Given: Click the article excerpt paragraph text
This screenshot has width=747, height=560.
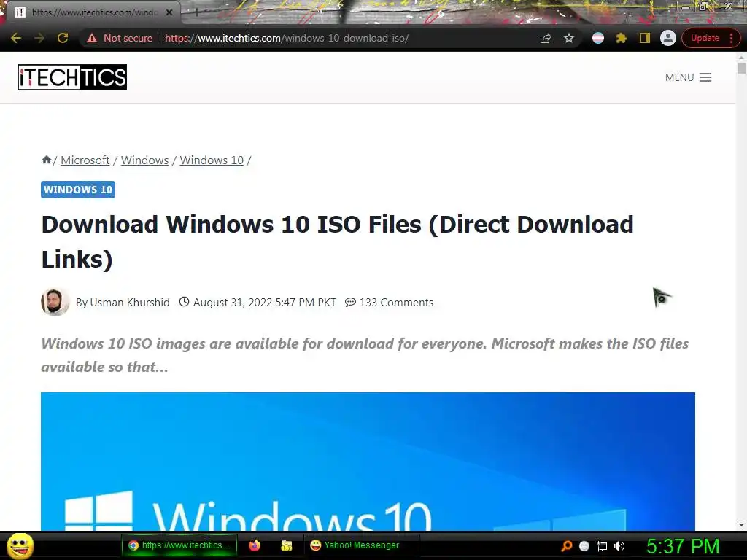Looking at the screenshot, I should (x=365, y=355).
